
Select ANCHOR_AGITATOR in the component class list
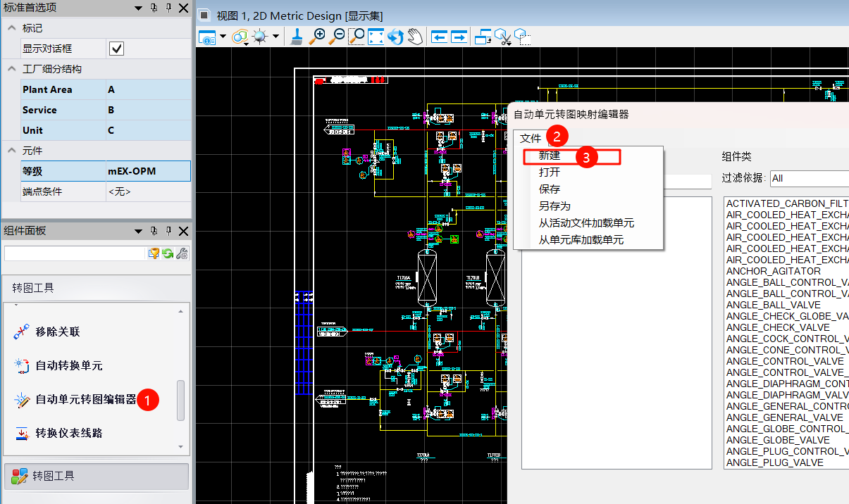(773, 271)
